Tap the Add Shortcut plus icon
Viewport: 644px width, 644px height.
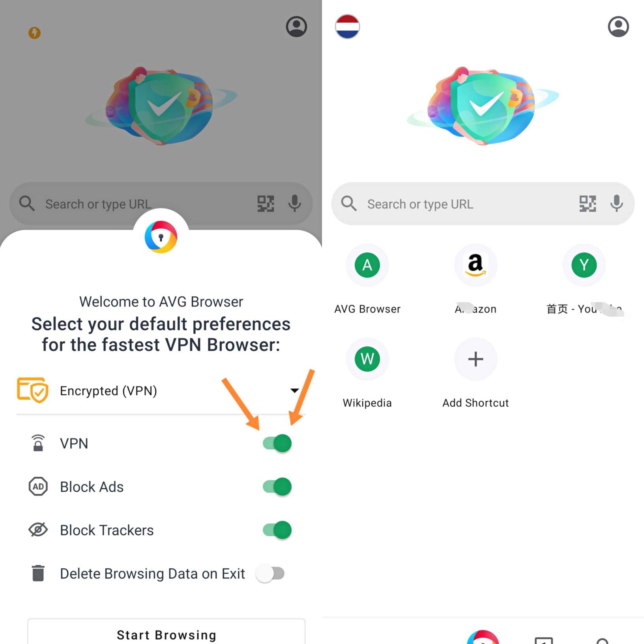pyautogui.click(x=475, y=359)
